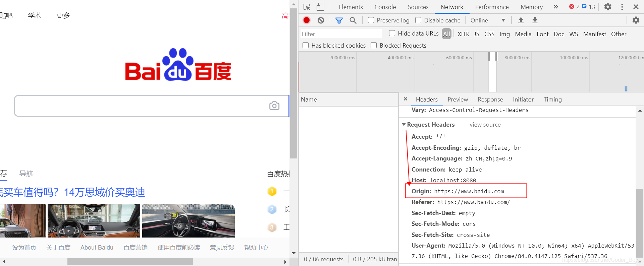Filter requests by JS type
The image size is (644, 266).
tap(477, 34)
